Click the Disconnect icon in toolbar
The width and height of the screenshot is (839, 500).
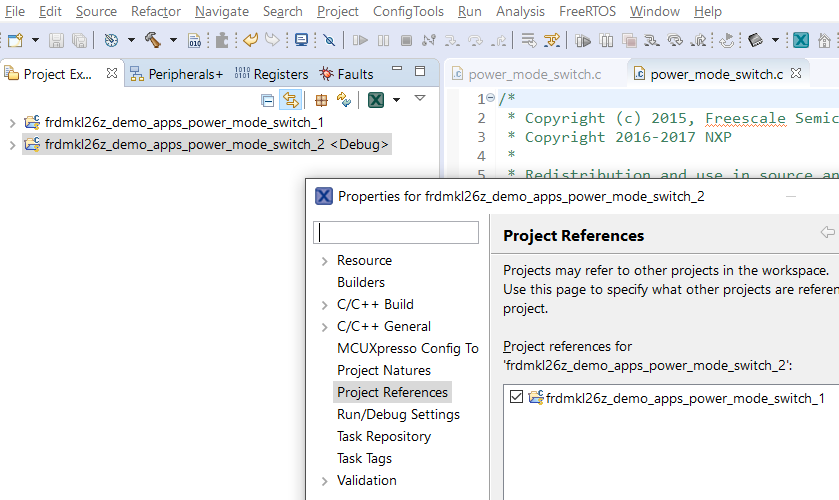429,40
